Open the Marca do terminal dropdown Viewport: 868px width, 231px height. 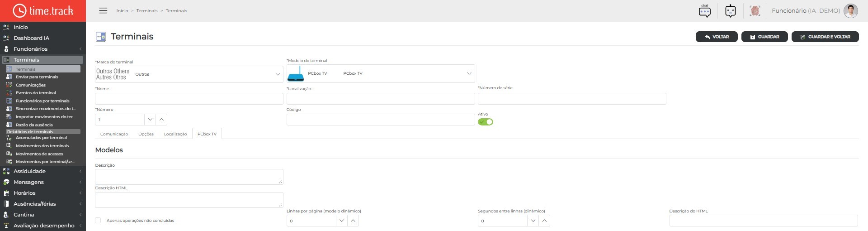[x=189, y=74]
